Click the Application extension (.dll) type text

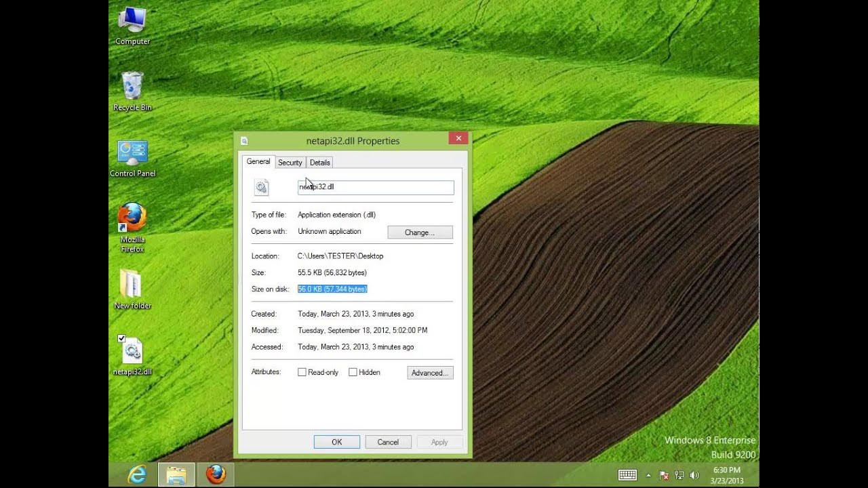click(x=337, y=215)
